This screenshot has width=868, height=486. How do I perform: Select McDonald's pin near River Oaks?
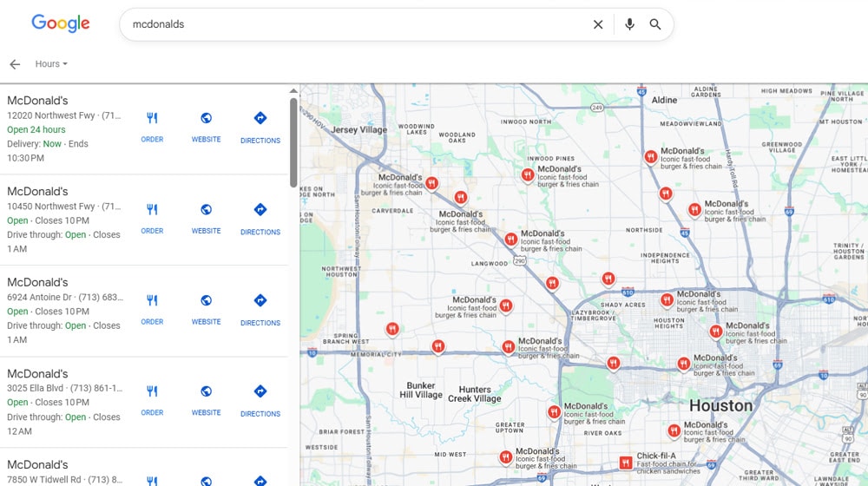pos(554,412)
